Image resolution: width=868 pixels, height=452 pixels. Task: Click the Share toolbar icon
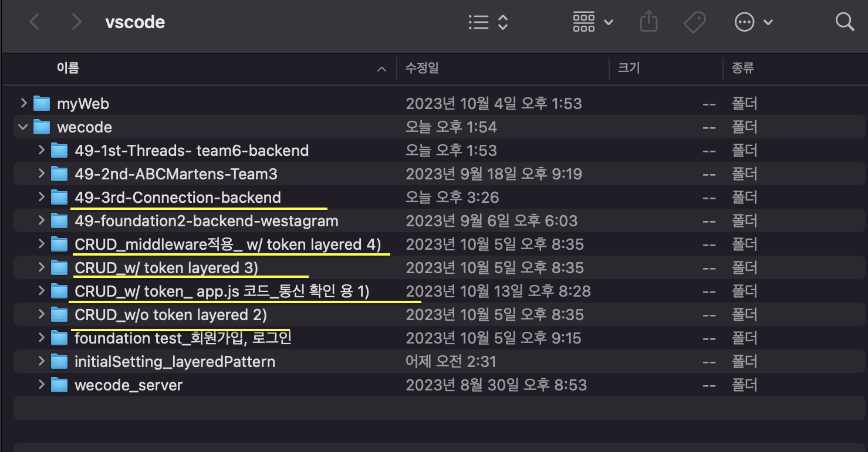649,22
